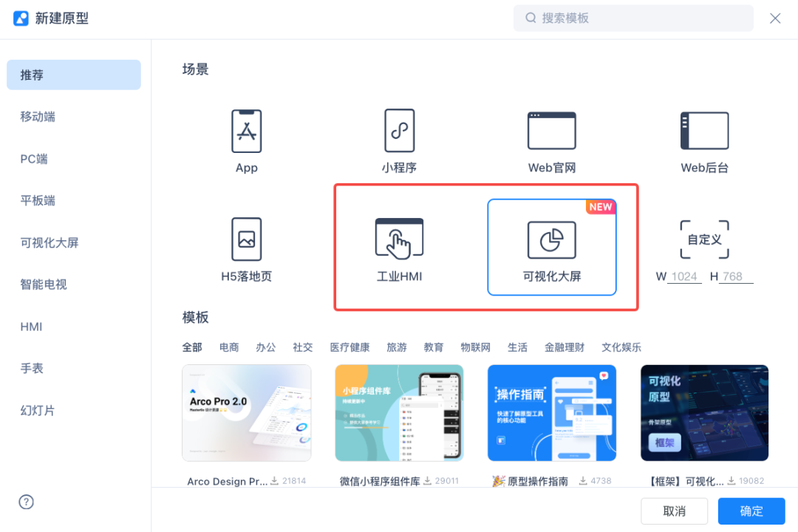The width and height of the screenshot is (798, 532).
Task: Filter templates by 金融理财
Action: click(x=564, y=347)
